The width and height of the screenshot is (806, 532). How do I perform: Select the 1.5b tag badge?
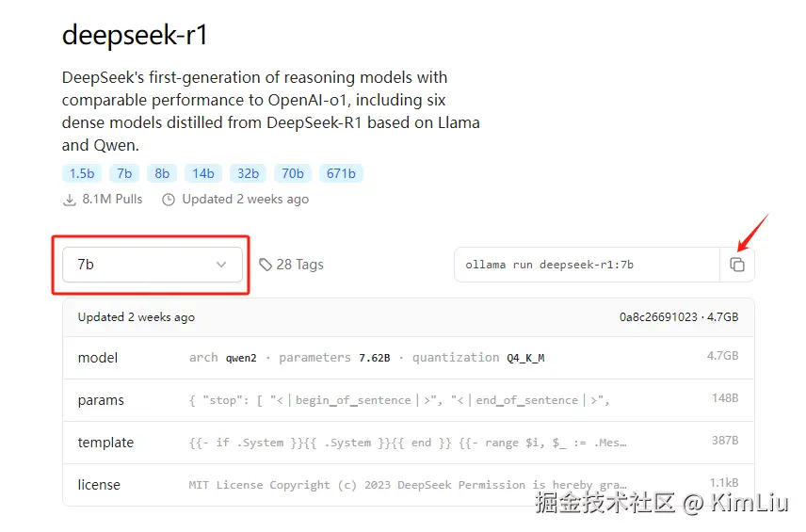[x=82, y=173]
